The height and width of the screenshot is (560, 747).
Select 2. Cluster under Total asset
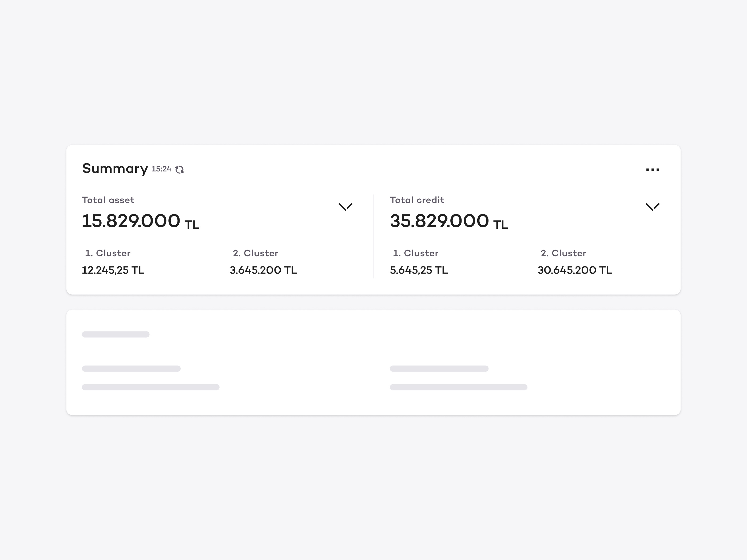255,253
